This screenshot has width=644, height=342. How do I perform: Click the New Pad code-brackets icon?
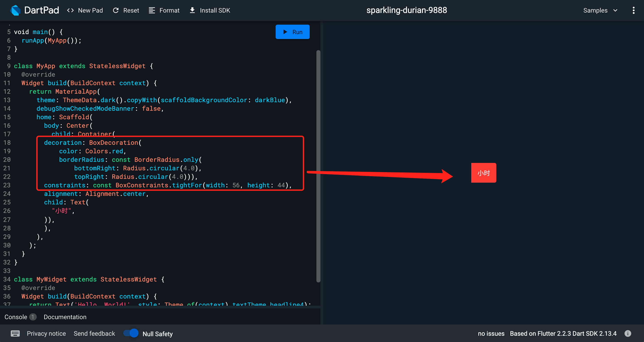point(71,10)
